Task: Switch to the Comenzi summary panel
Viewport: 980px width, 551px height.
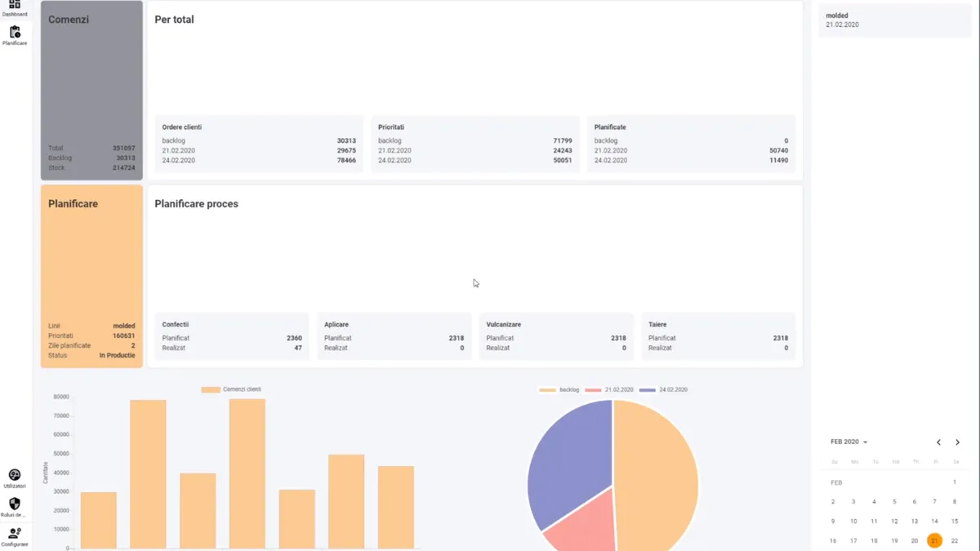Action: (x=91, y=90)
